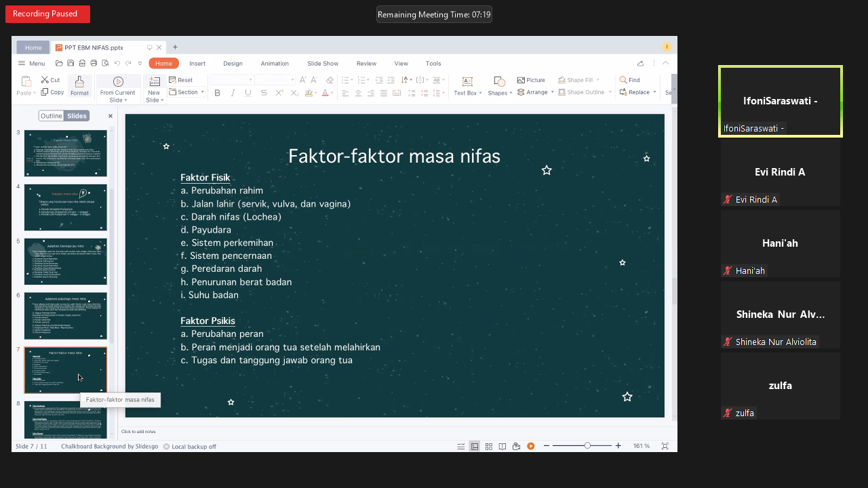
Task: Select slide 8 thumbnail
Action: (x=66, y=420)
